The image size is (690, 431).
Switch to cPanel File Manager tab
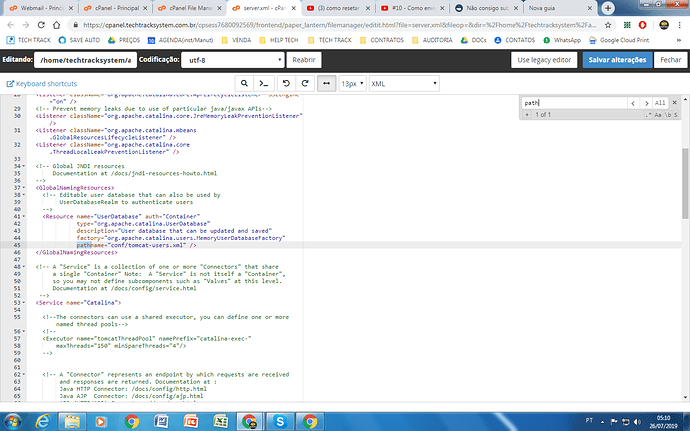pyautogui.click(x=190, y=8)
